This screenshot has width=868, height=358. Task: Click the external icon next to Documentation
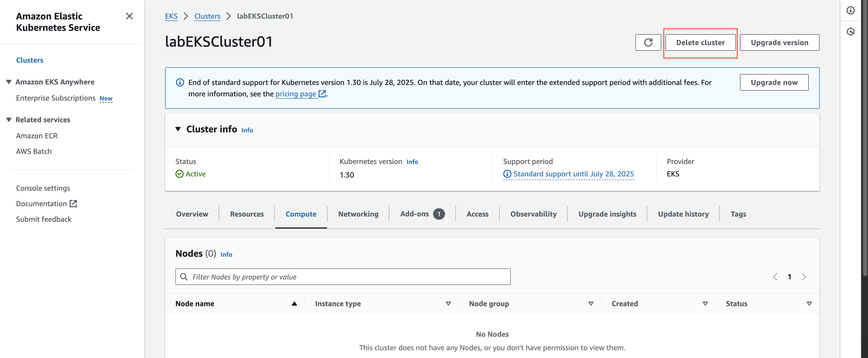(73, 203)
